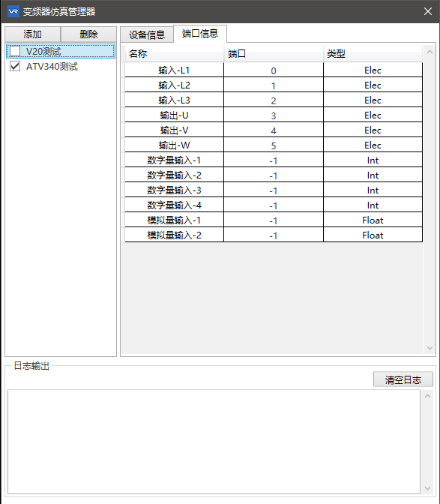Click the port cell of 数字量输入-1
This screenshot has width=440, height=504.
[x=274, y=160]
